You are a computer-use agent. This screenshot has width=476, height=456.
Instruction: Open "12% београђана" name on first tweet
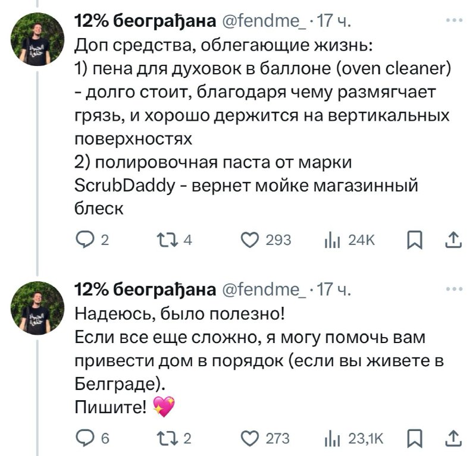pyautogui.click(x=145, y=22)
